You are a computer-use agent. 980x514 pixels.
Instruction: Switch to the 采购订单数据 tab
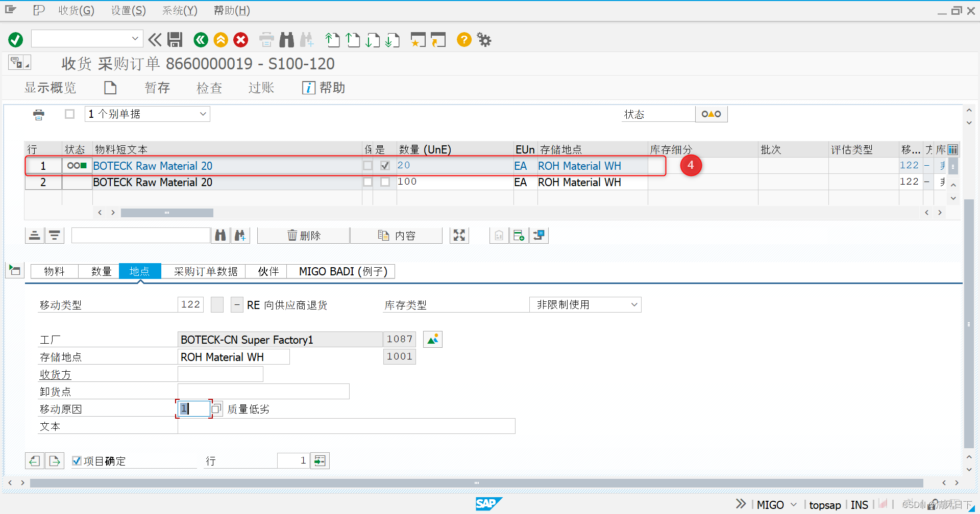(205, 271)
